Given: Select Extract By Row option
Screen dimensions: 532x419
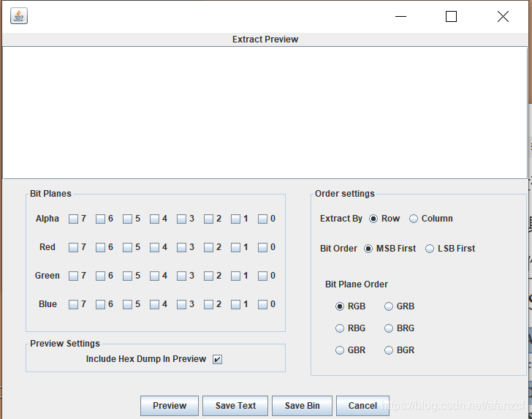Looking at the screenshot, I should (x=373, y=219).
